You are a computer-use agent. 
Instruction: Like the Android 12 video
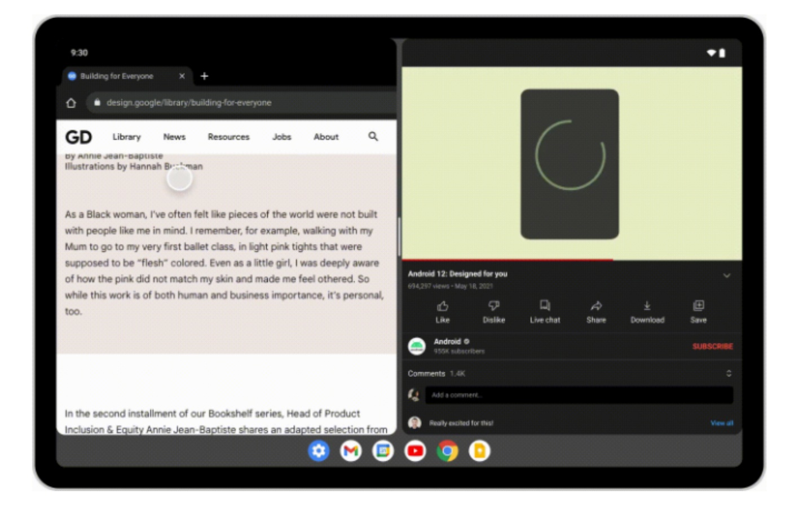[443, 312]
